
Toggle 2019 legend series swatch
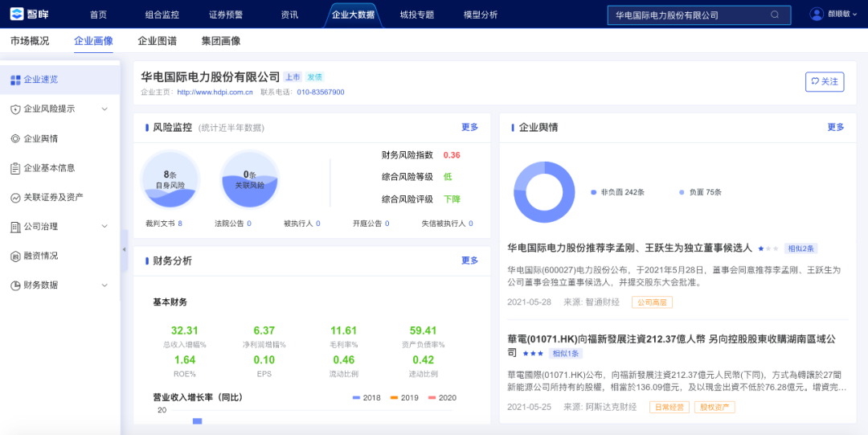(394, 398)
